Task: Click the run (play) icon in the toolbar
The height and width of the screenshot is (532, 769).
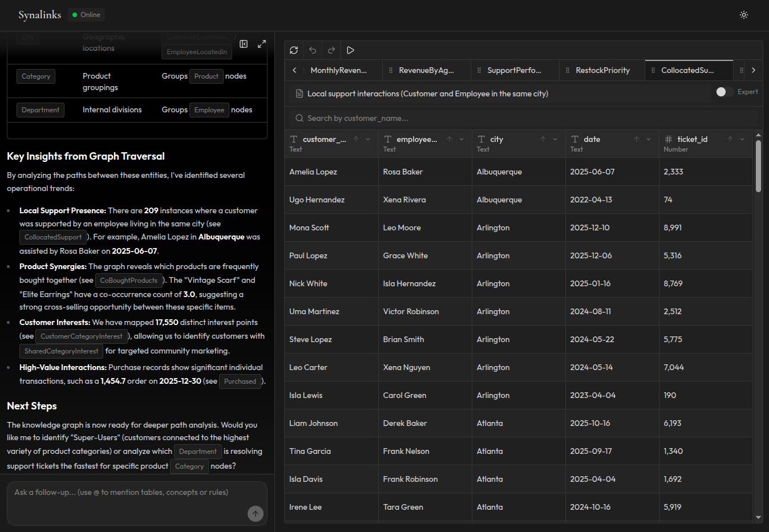Action: click(350, 50)
